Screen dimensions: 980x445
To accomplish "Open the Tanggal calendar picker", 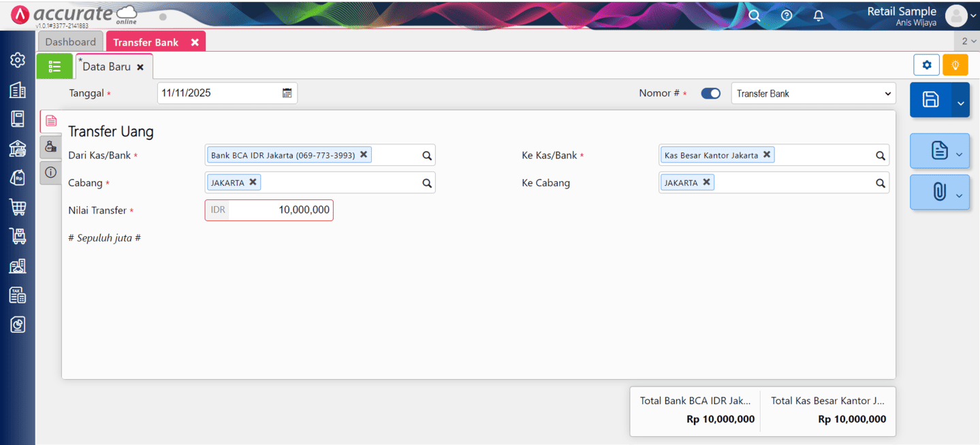I will (x=287, y=93).
